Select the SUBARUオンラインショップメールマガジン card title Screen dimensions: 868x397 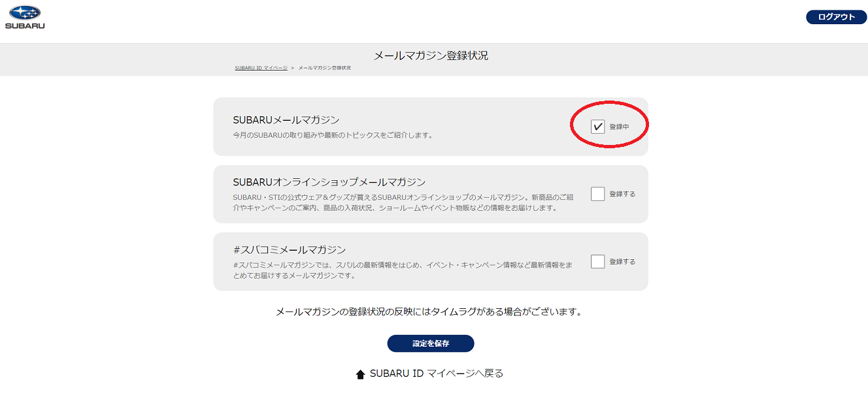[329, 182]
